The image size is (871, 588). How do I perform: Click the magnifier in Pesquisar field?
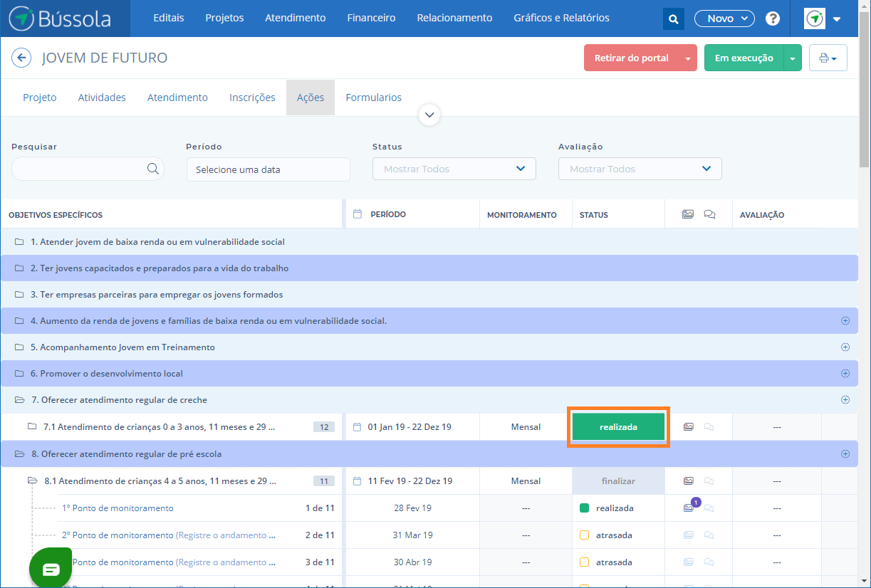152,169
